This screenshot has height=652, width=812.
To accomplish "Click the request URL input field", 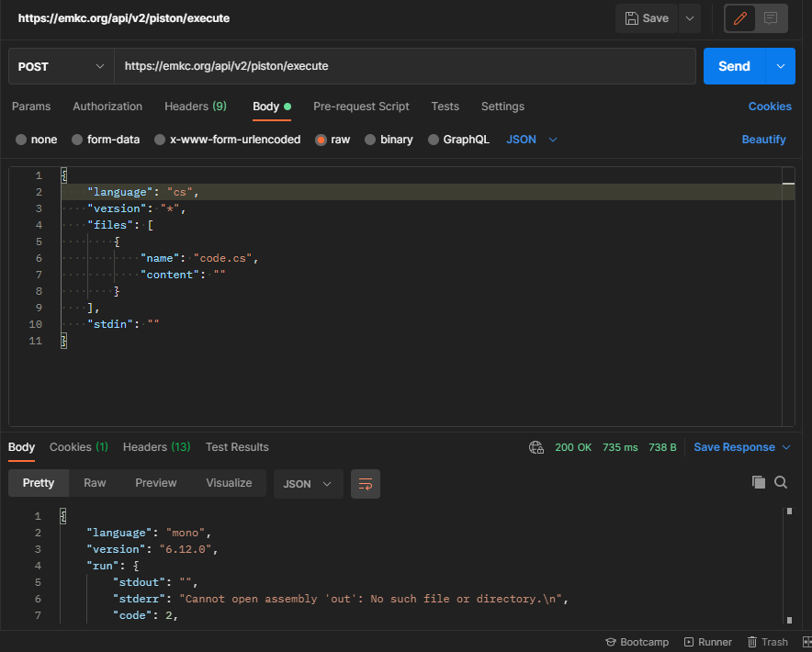I will (404, 66).
